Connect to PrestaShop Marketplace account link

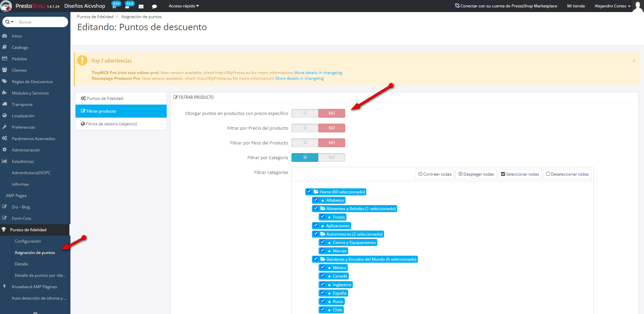point(506,6)
